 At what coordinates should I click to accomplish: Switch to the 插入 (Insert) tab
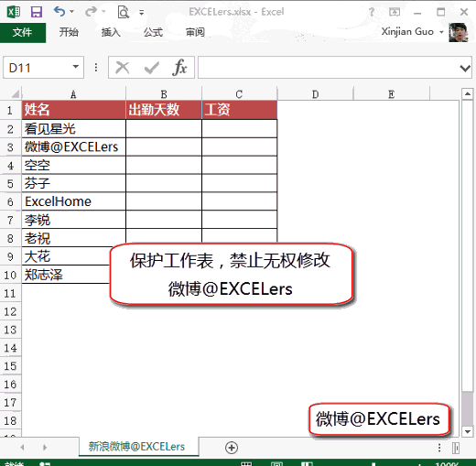click(x=111, y=32)
